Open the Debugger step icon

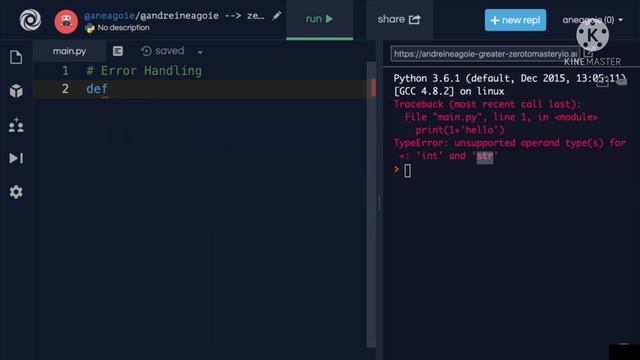coord(16,158)
